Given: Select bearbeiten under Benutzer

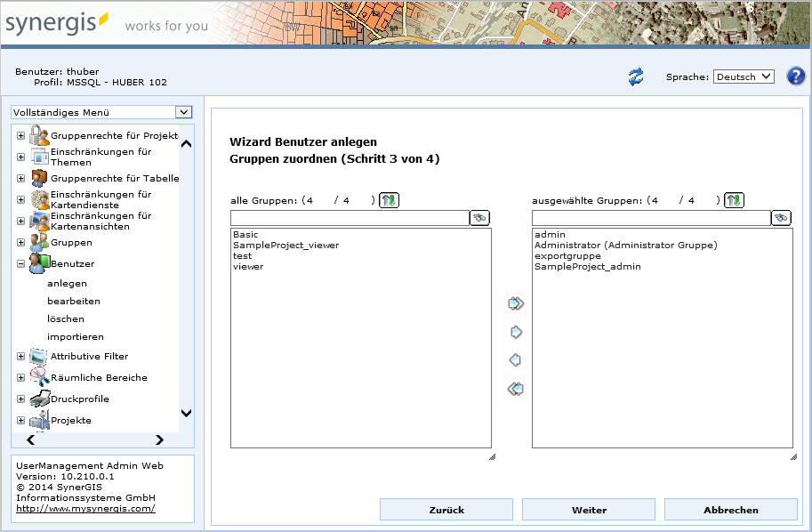Looking at the screenshot, I should pyautogui.click(x=74, y=302).
